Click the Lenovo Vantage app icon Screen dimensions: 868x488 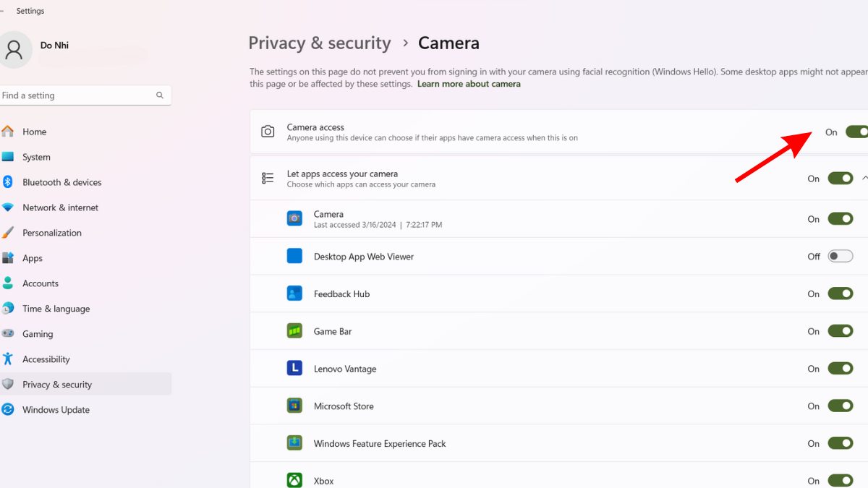coord(294,369)
